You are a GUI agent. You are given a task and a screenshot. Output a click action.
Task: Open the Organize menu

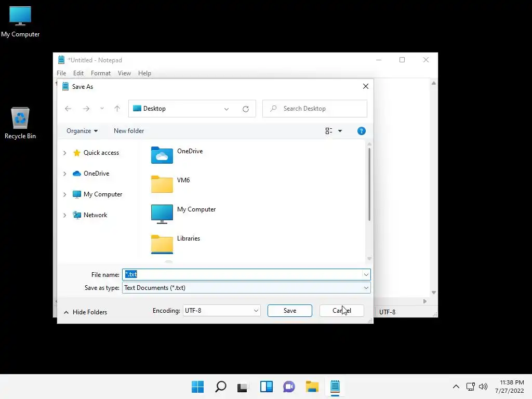(82, 131)
